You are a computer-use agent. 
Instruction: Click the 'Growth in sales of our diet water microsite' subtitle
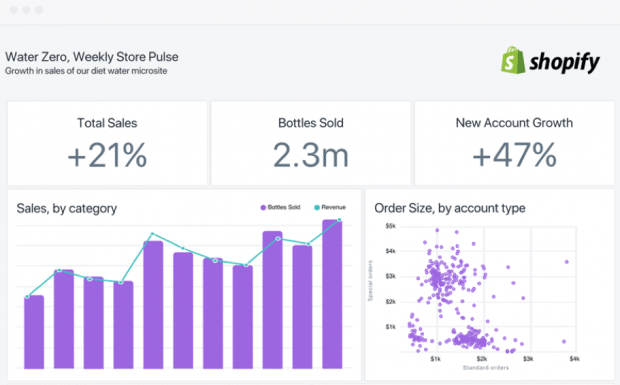(x=86, y=71)
